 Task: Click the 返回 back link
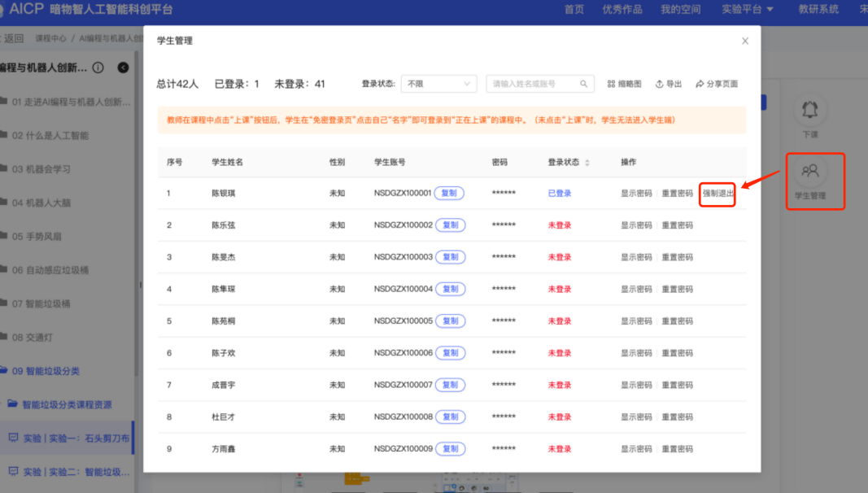point(13,38)
